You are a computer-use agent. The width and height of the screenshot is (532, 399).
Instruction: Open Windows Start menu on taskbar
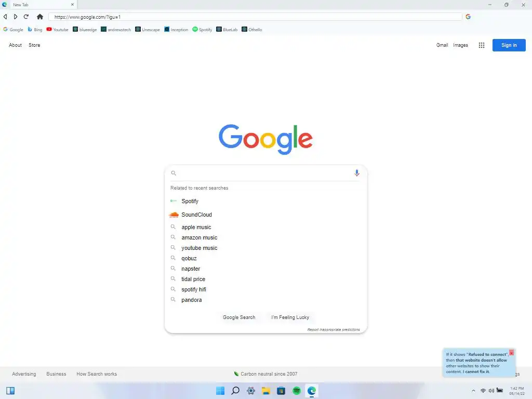[220, 391]
